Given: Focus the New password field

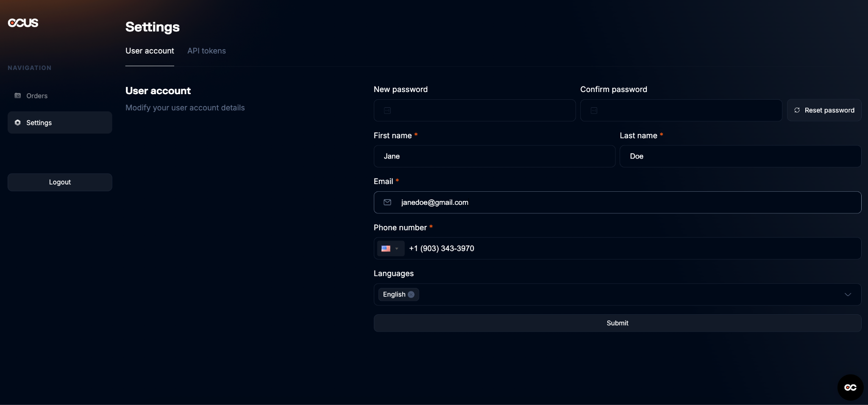Looking at the screenshot, I should 475,110.
